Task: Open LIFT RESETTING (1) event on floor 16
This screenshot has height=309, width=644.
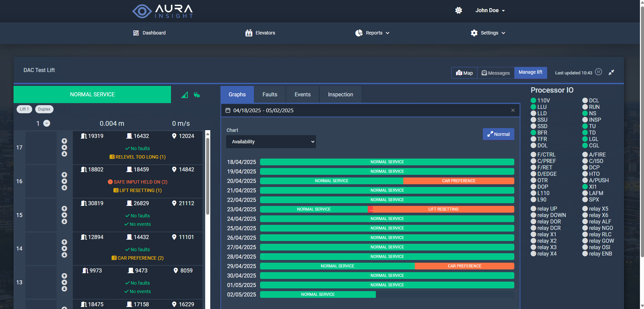Action: (137, 190)
